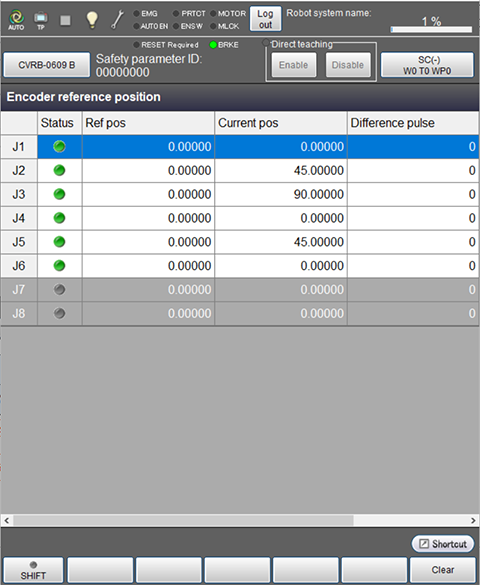Image resolution: width=480 pixels, height=585 pixels.
Task: Click the Clear button
Action: coord(443,570)
